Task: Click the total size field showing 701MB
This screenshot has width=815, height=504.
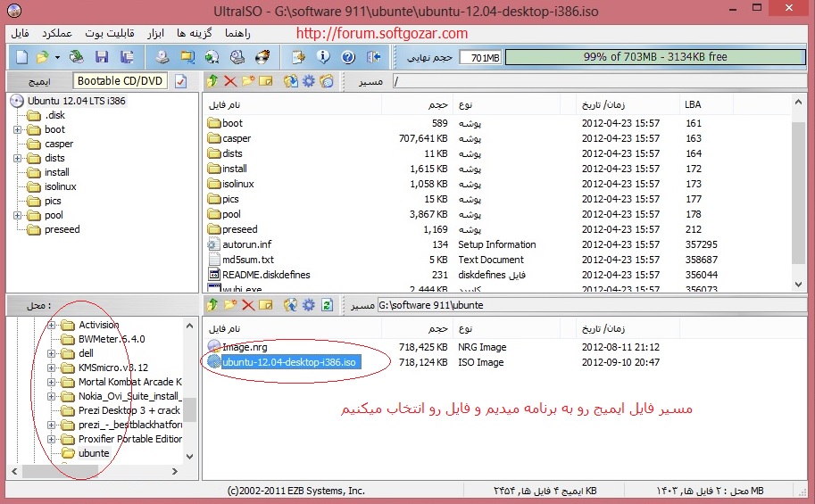Action: 481,57
